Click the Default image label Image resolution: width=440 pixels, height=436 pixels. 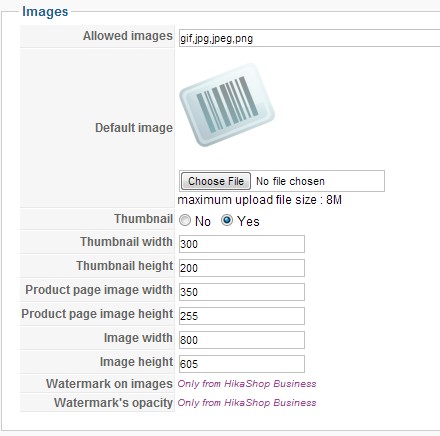pos(134,128)
